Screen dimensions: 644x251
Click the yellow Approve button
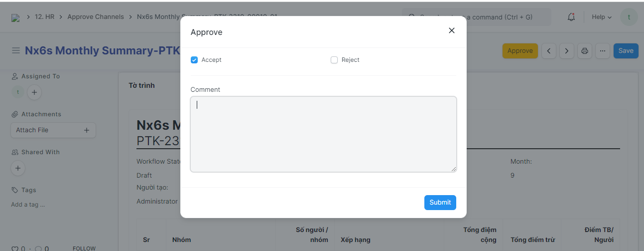(x=520, y=51)
